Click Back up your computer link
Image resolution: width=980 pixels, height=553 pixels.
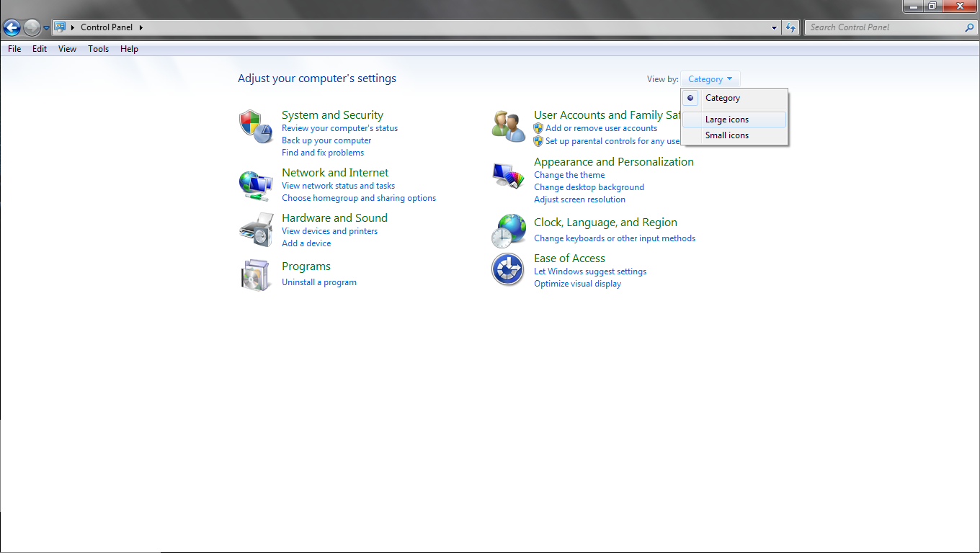(326, 140)
